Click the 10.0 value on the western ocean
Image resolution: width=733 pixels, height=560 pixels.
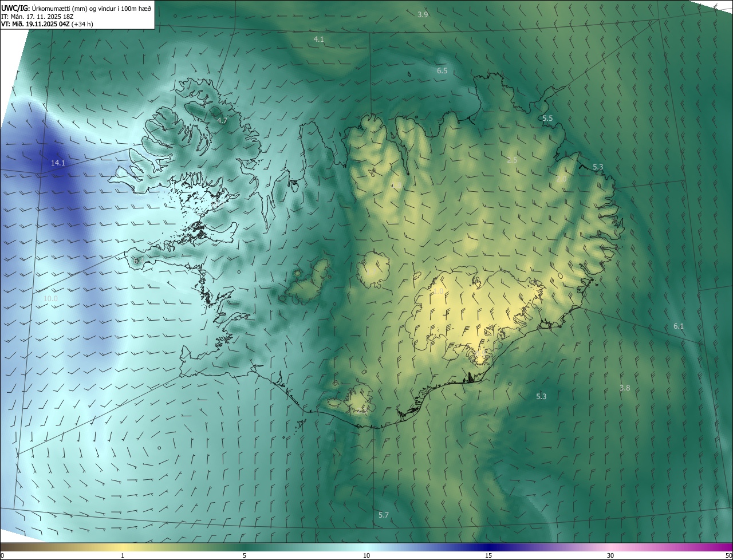click(50, 299)
